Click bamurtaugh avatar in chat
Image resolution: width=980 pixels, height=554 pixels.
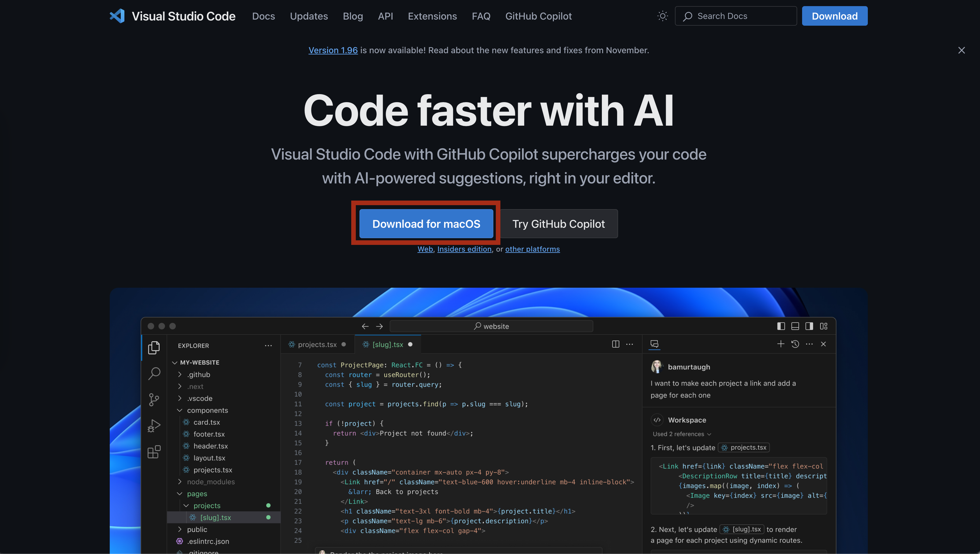tap(657, 367)
